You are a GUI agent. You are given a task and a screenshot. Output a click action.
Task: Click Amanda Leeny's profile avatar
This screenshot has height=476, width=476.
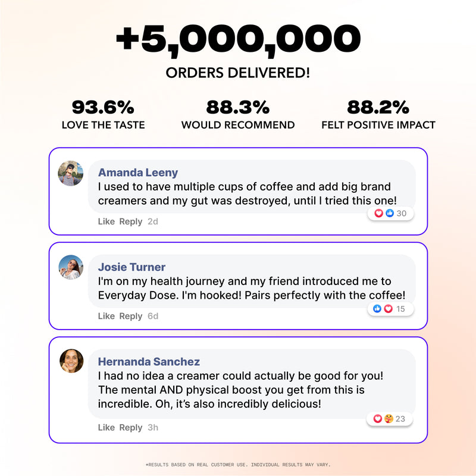[x=70, y=173]
